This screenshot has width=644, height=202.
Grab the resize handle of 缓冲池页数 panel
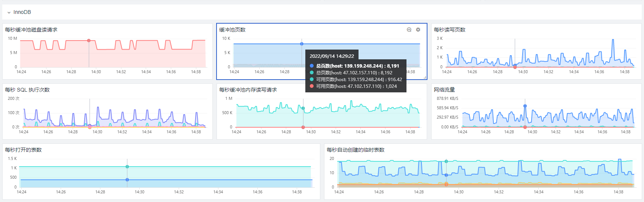click(425, 77)
